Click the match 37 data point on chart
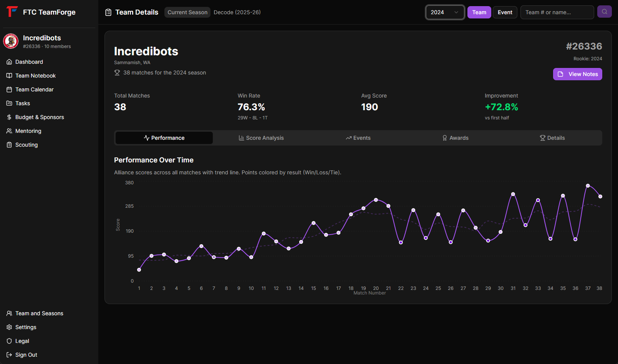Image resolution: width=618 pixels, height=364 pixels. pyautogui.click(x=588, y=186)
